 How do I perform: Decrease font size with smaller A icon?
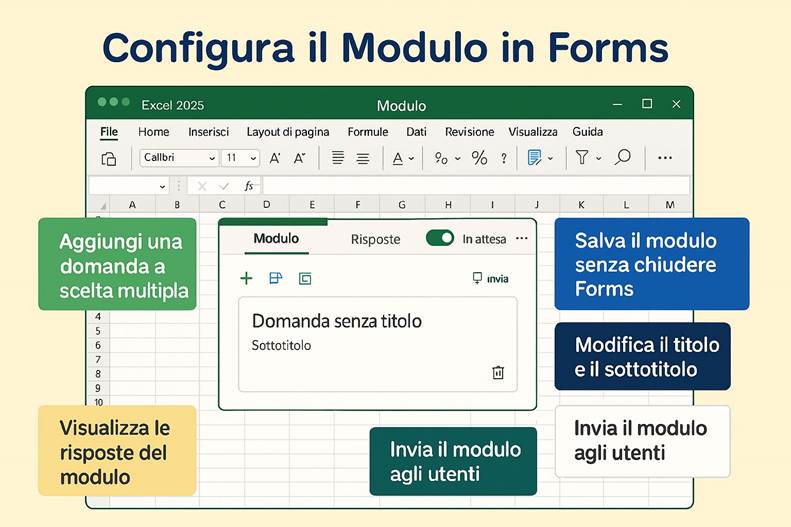point(300,158)
